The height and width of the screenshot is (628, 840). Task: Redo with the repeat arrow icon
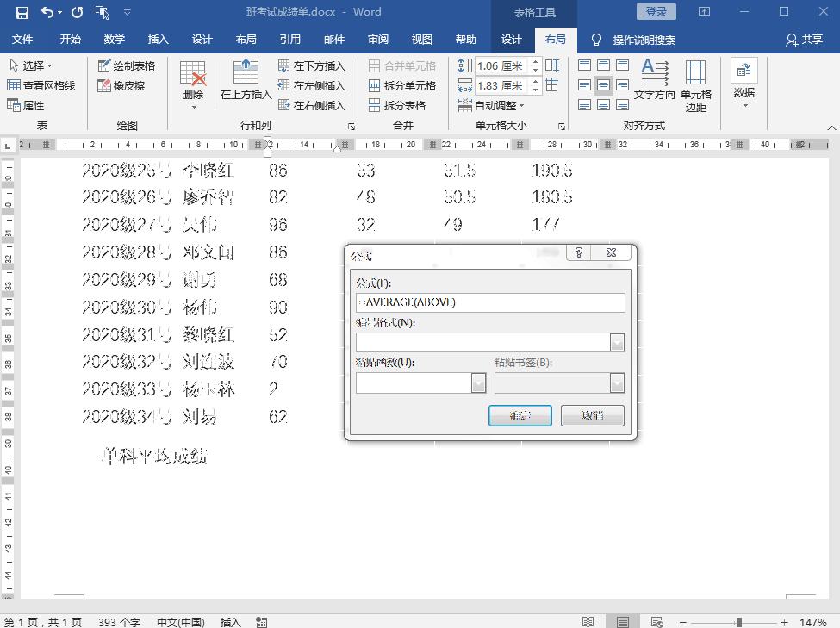pos(78,12)
